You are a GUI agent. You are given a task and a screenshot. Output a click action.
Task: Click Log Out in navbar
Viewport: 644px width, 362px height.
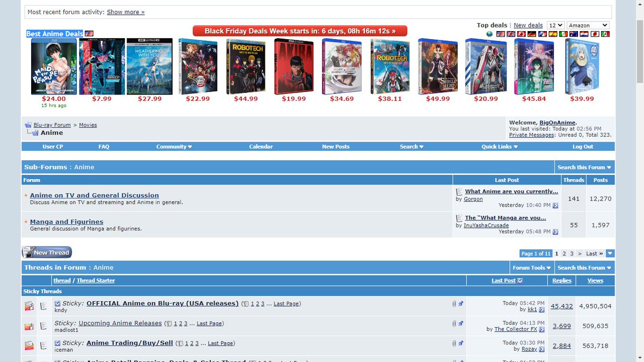(x=583, y=146)
